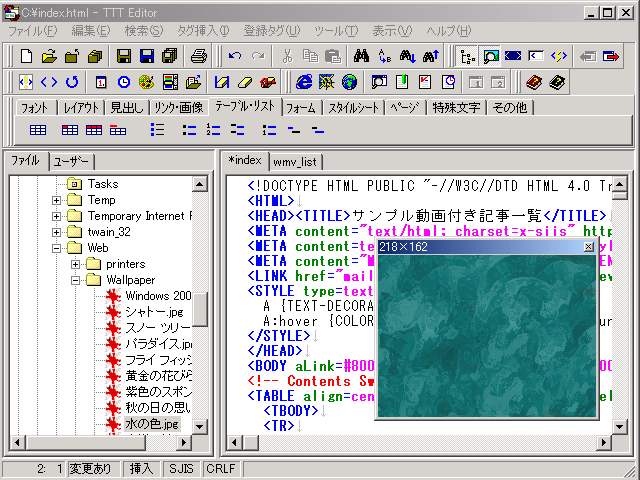
Task: Toggle the file tree panel icon
Action: pyautogui.click(x=468, y=56)
